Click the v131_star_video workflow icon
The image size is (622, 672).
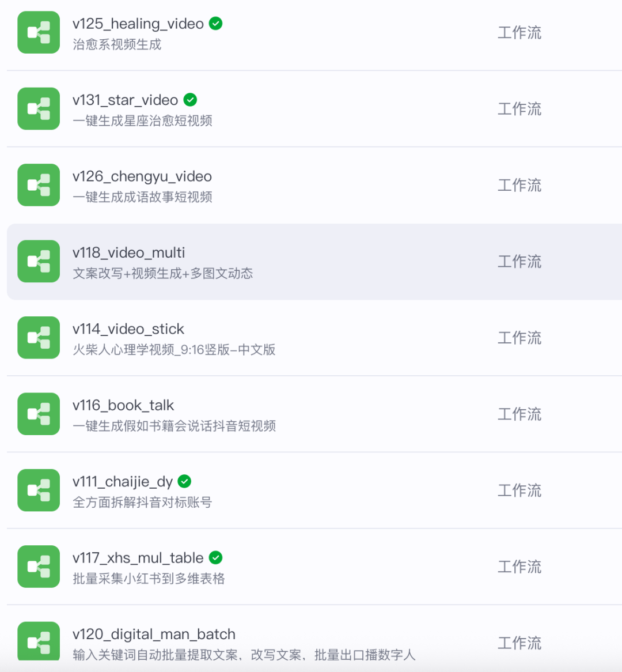click(39, 109)
